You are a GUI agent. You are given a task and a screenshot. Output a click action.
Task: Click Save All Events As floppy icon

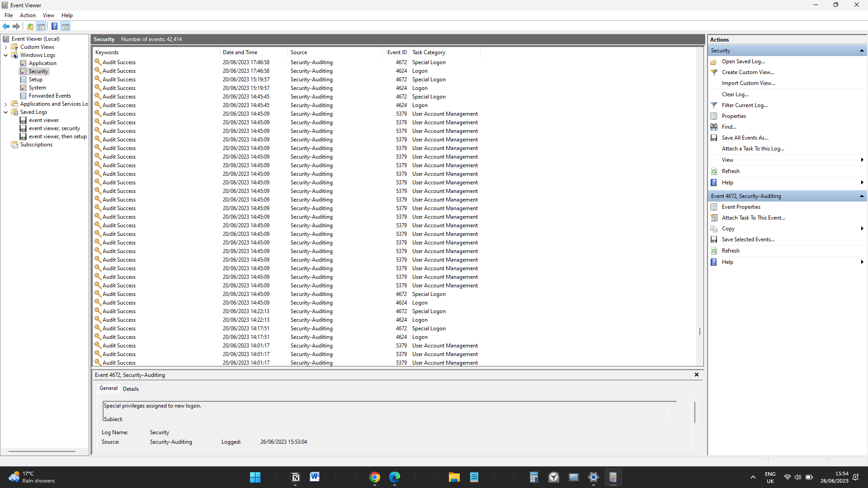pyautogui.click(x=714, y=138)
